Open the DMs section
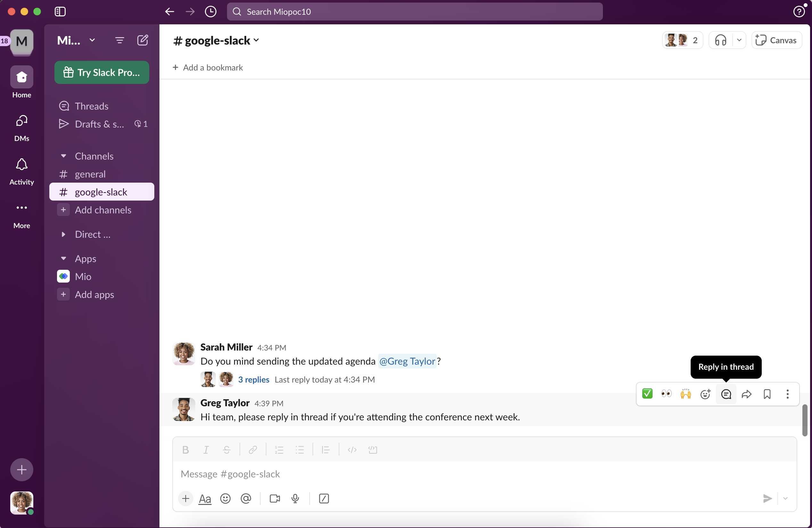 pos(21,128)
